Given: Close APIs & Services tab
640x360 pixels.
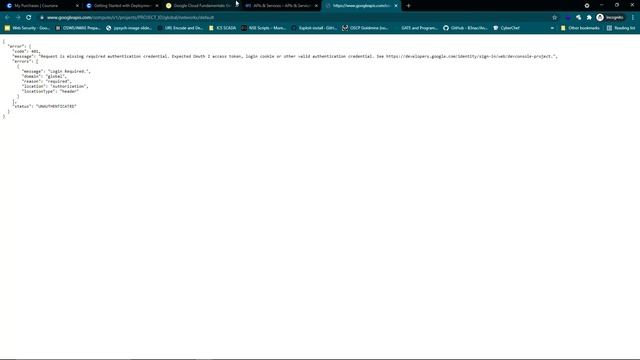Looking at the screenshot, I should (316, 6).
